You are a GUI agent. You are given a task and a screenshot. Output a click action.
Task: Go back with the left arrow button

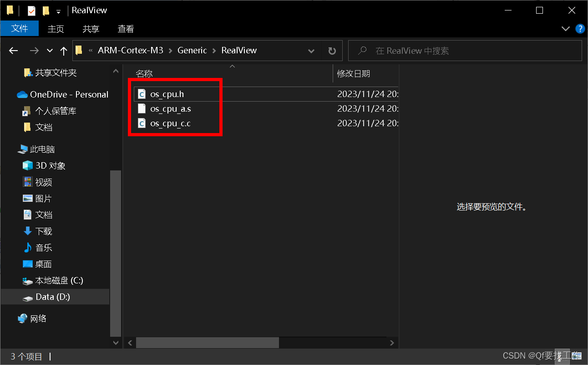[x=14, y=51]
